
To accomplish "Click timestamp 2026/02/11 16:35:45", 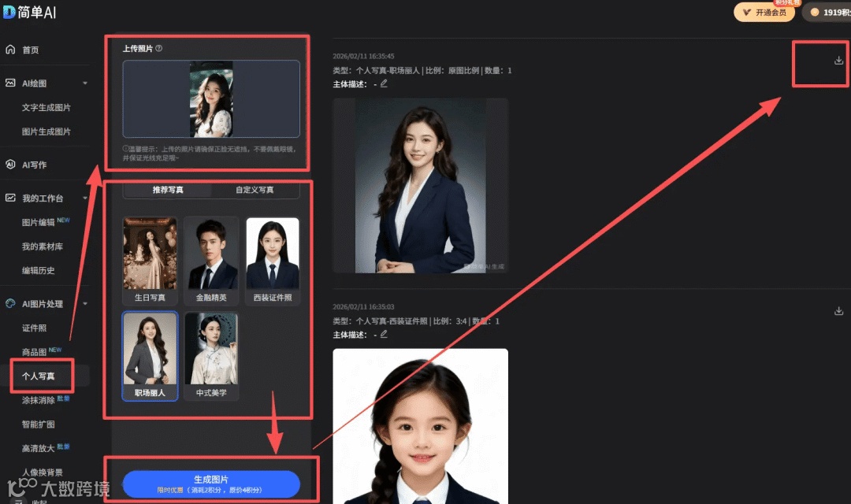I will 363,56.
